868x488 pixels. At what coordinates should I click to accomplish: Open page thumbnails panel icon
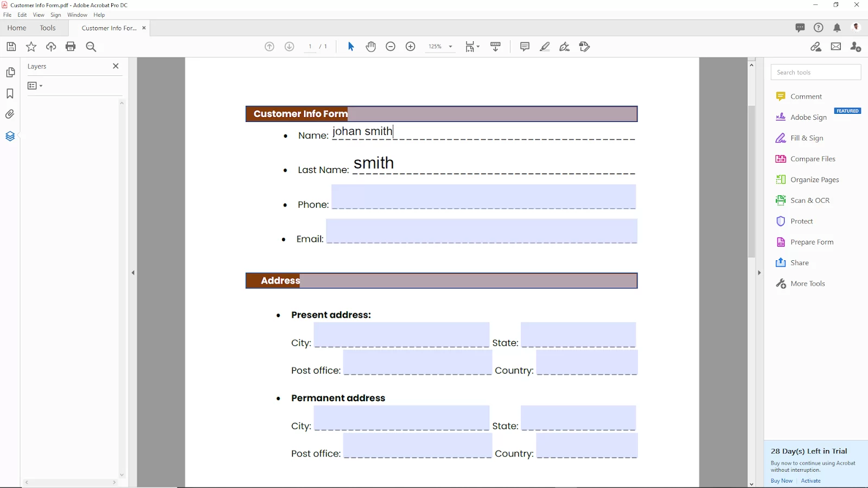[10, 72]
